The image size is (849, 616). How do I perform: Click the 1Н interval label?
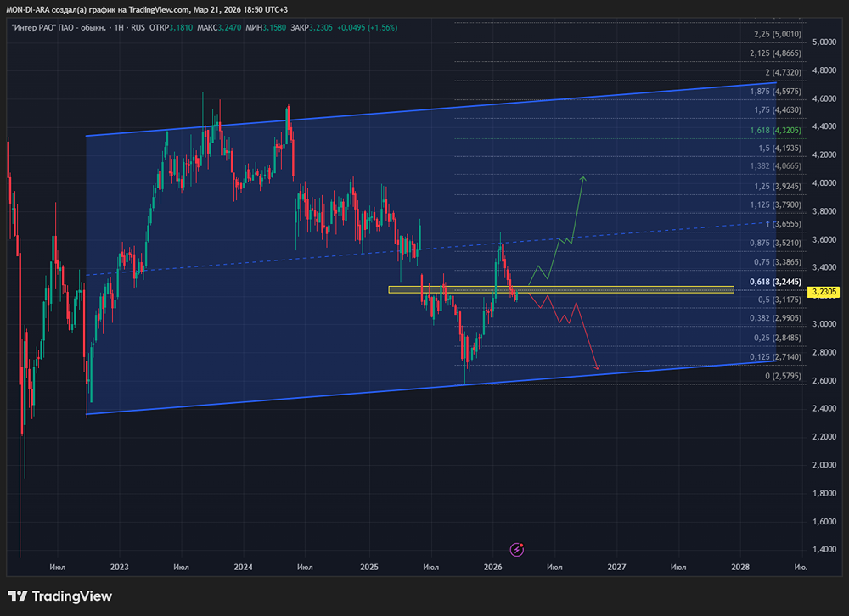(x=119, y=28)
